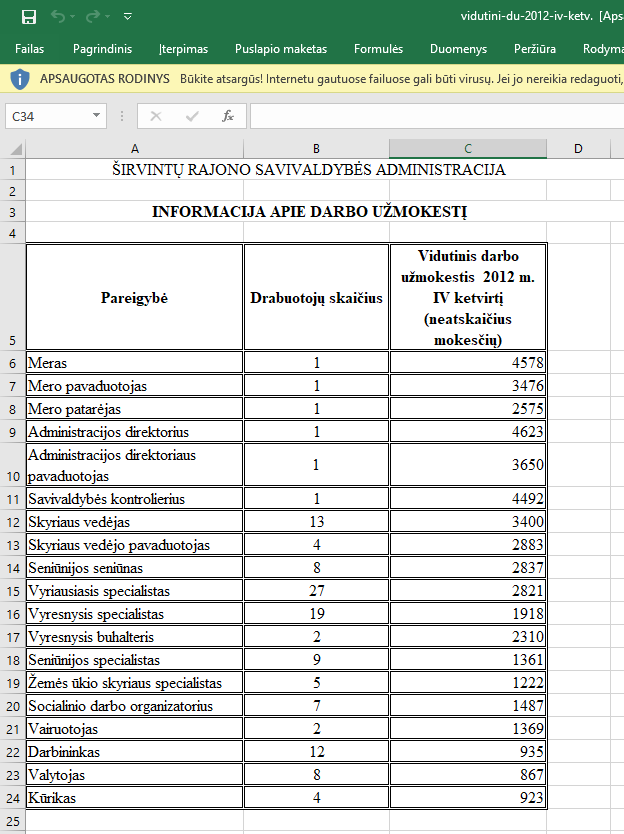The width and height of the screenshot is (624, 834).
Task: Expand the Name Box dropdown arrow
Action: point(96,116)
